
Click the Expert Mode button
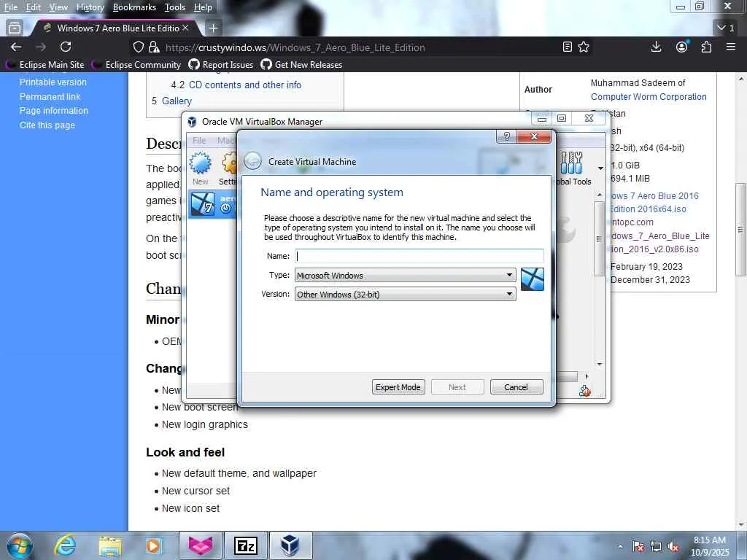[398, 387]
